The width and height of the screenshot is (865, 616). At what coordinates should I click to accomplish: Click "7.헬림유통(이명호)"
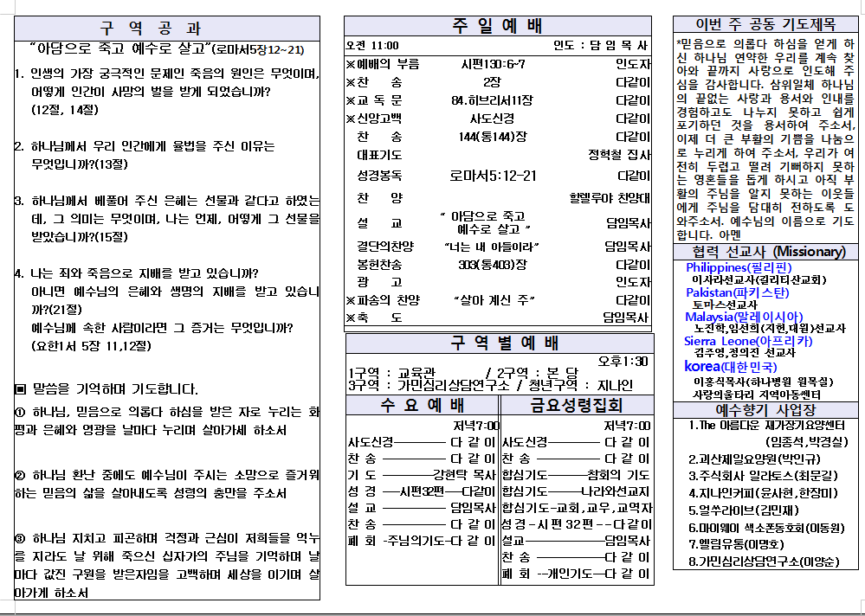pyautogui.click(x=736, y=544)
